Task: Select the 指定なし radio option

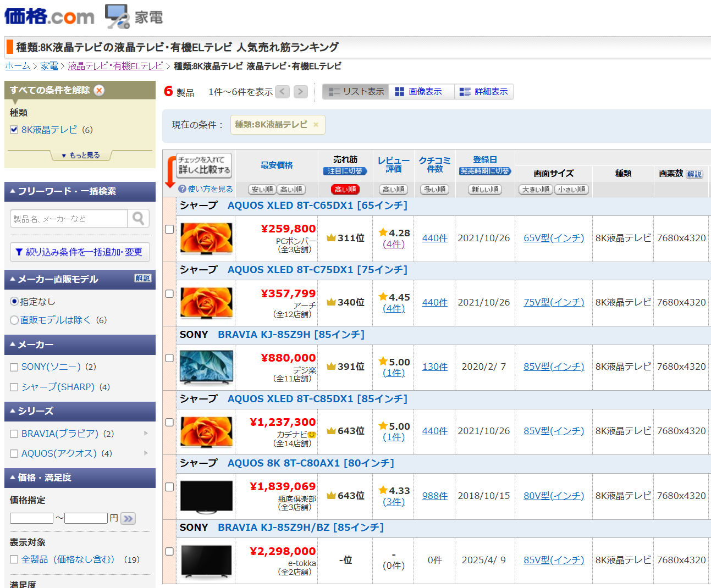Action: [14, 301]
